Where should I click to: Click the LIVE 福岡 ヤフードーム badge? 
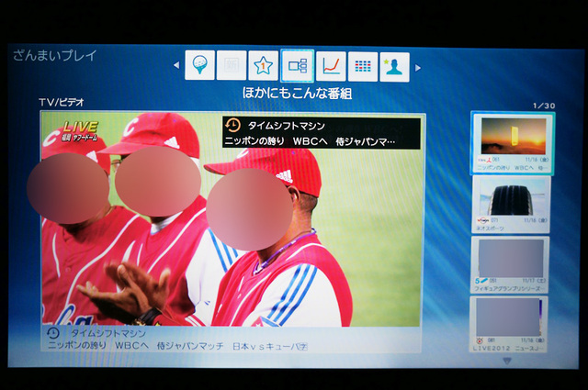tap(79, 131)
